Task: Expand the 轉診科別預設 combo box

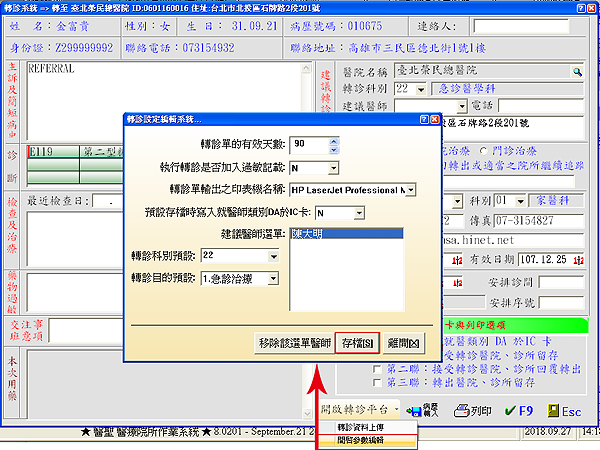Action: pyautogui.click(x=275, y=255)
